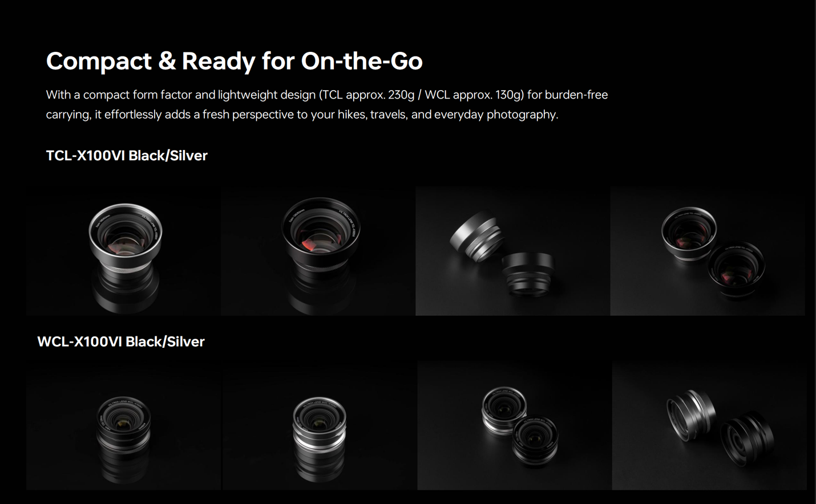The height and width of the screenshot is (504, 816).
Task: View WCL silver and black side-view photo
Action: click(709, 425)
